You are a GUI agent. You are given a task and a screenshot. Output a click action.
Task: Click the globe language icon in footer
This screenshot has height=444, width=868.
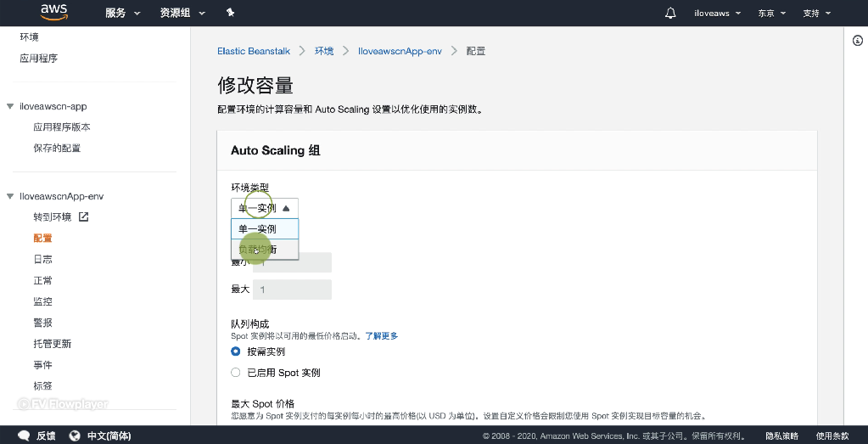[75, 436]
